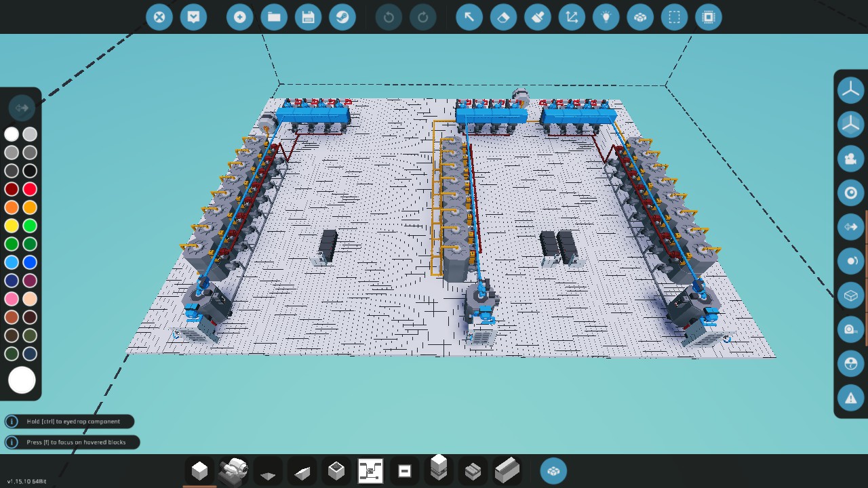The width and height of the screenshot is (868, 488).
Task: Select the basic cube block in the hotbar
Action: (x=199, y=470)
